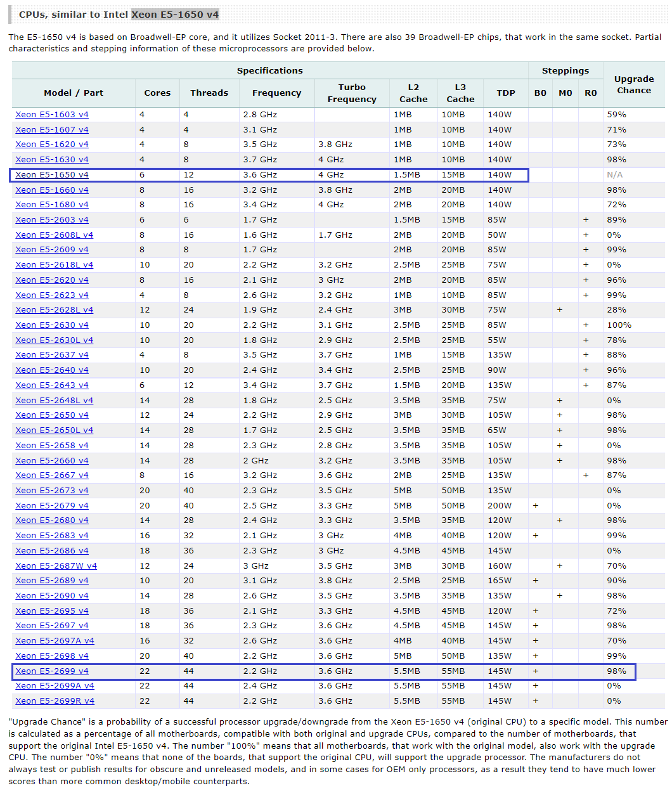Open the Xeon E5-2640 v4 link
672x788 pixels.
[52, 370]
